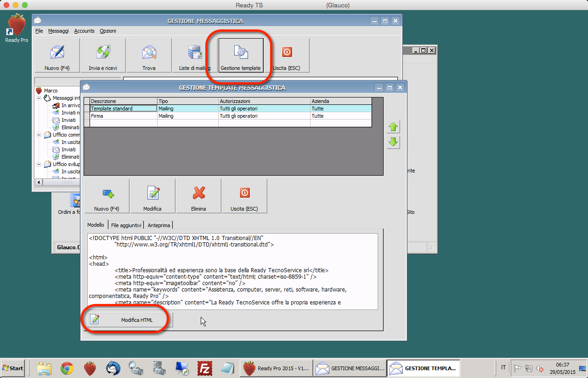This screenshot has height=378, width=588.
Task: Open the Opzioni menu
Action: coord(108,31)
